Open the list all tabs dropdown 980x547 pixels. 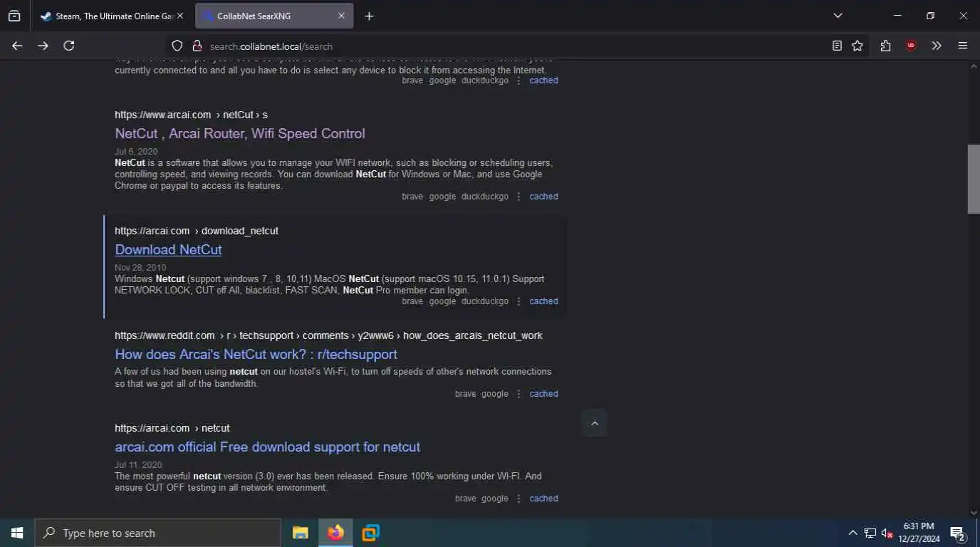838,16
